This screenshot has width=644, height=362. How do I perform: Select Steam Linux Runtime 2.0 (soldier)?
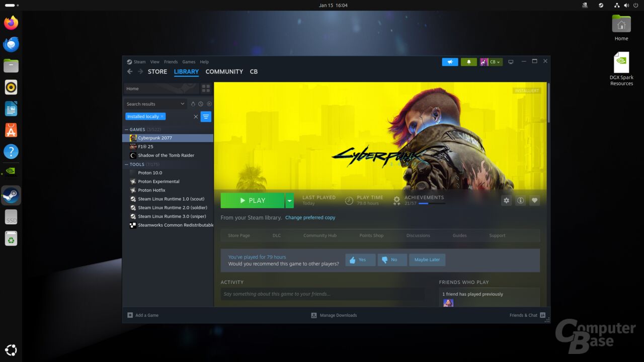168,208
